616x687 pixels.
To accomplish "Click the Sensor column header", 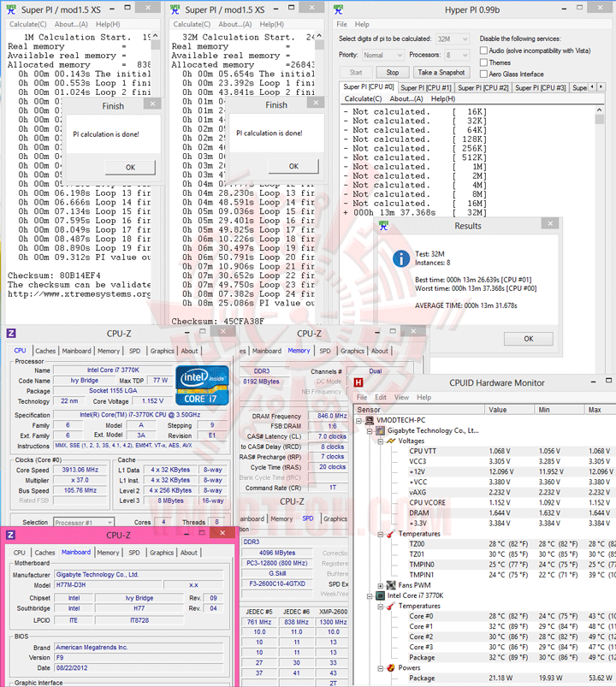I will point(419,410).
